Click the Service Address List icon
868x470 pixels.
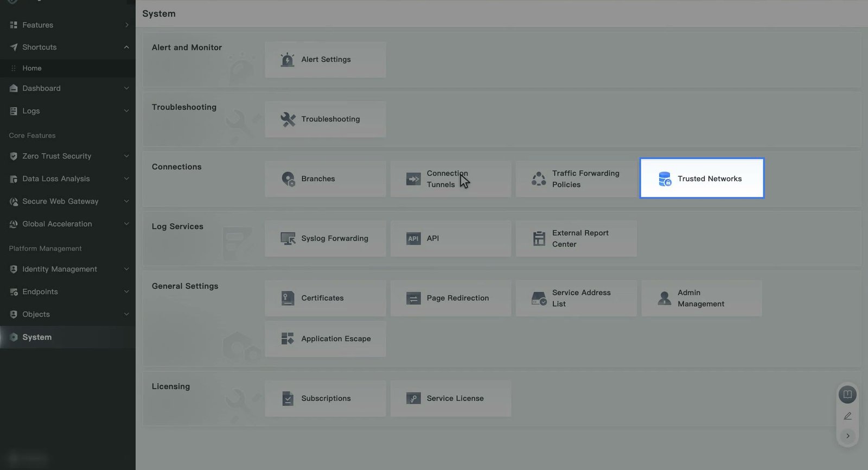point(539,298)
